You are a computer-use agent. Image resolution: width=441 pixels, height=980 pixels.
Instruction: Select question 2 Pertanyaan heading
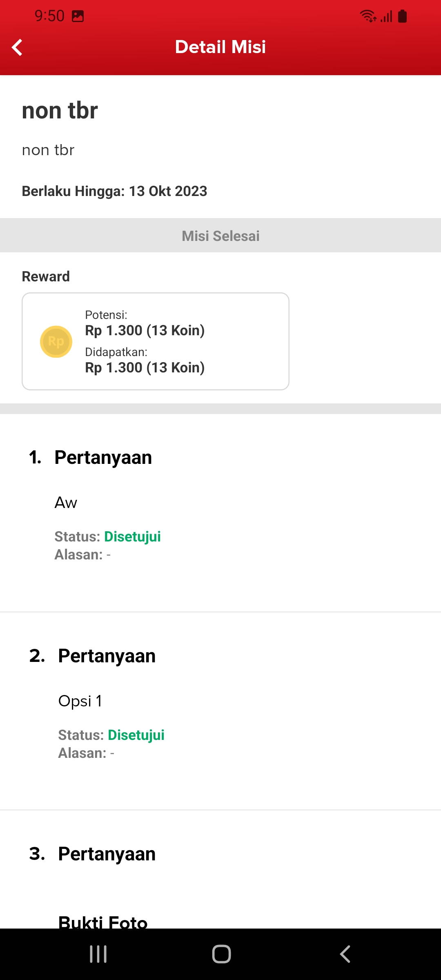pyautogui.click(x=107, y=656)
